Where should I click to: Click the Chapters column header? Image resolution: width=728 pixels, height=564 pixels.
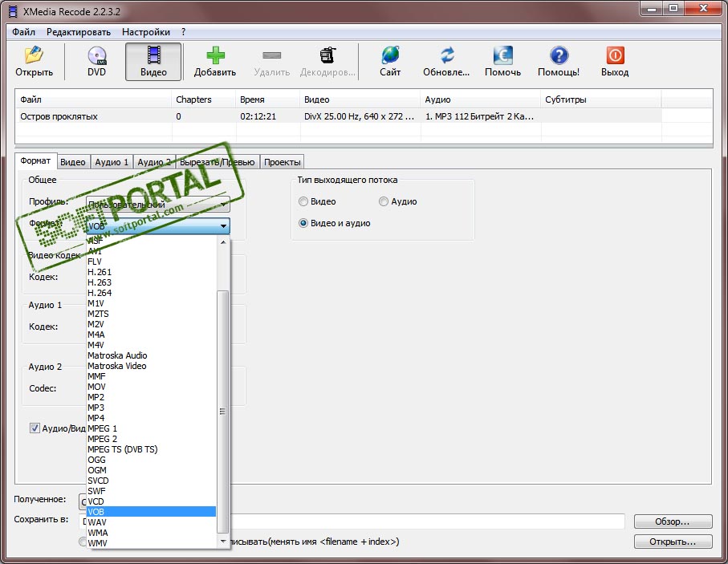204,99
